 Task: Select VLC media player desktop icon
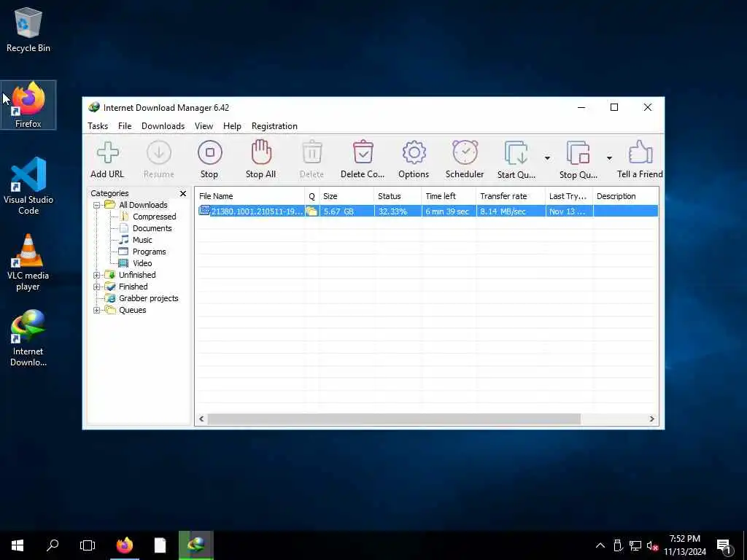[28, 262]
